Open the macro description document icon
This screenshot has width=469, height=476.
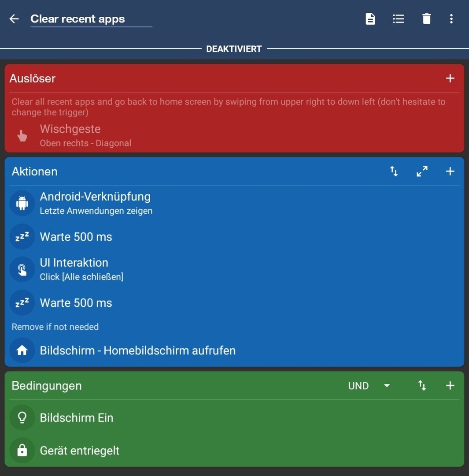click(x=370, y=19)
